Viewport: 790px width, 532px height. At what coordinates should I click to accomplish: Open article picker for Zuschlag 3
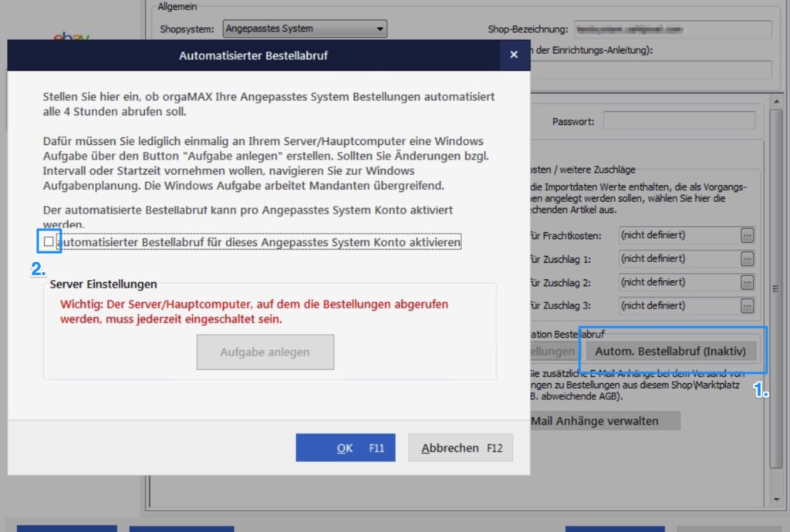[x=747, y=305]
